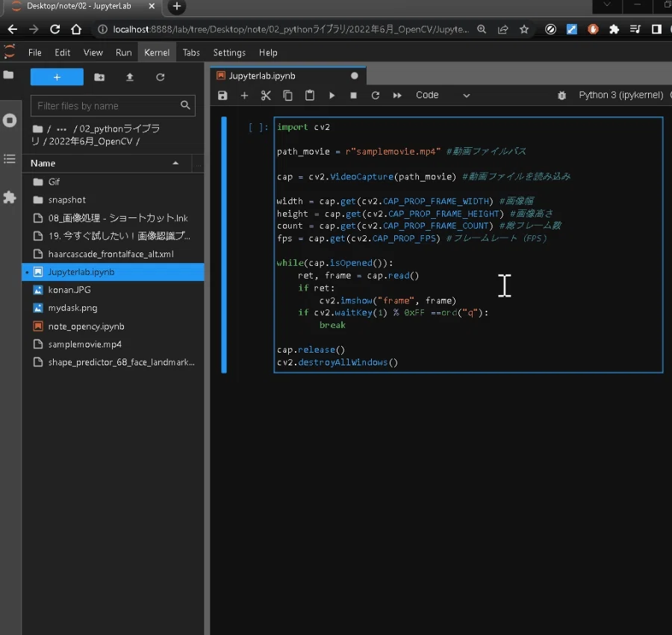Enable the notebook debugger bug icon
Screen dimensions: 672x635
point(561,95)
